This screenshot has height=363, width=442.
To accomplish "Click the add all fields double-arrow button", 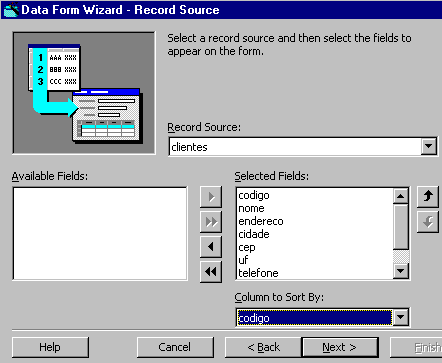I will 211,222.
